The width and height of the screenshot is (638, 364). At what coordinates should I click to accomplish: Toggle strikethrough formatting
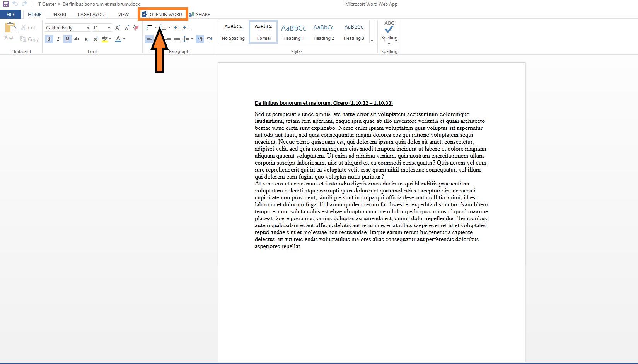(77, 39)
